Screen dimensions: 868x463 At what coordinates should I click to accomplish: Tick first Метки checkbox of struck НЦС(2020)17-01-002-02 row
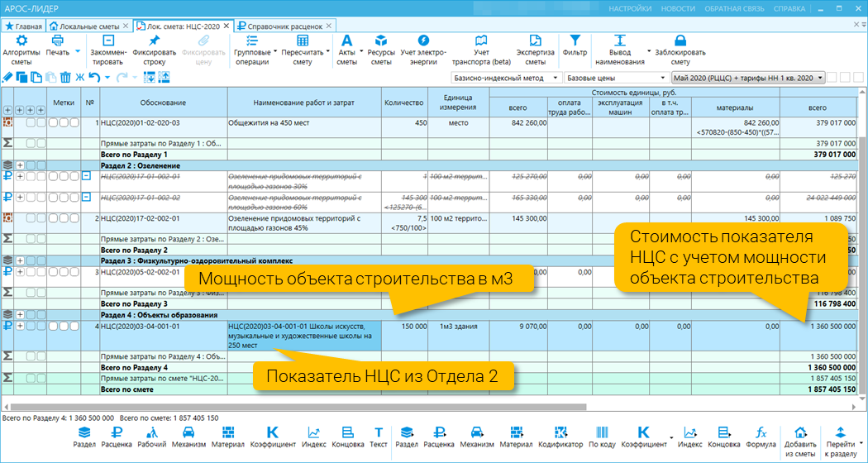(x=53, y=197)
